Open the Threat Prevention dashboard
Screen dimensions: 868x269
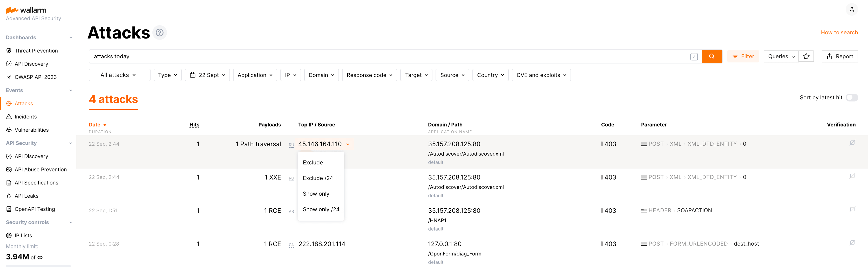(x=36, y=50)
